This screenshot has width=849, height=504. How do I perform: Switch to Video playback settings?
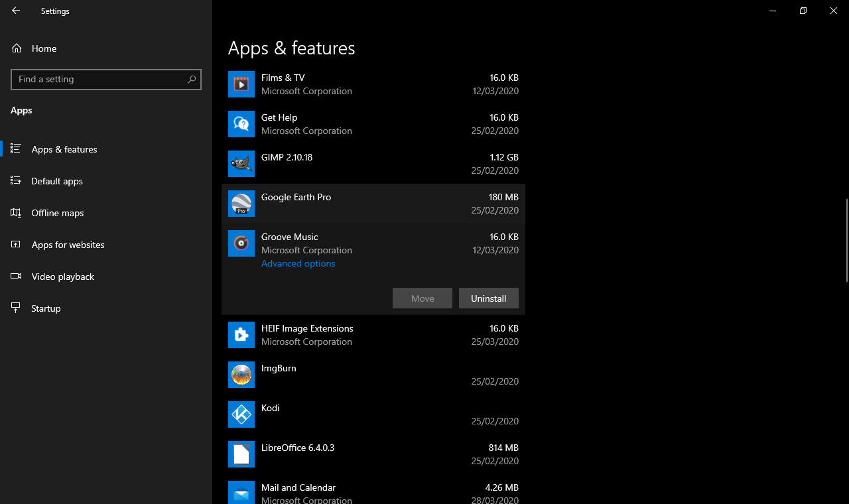click(x=63, y=277)
